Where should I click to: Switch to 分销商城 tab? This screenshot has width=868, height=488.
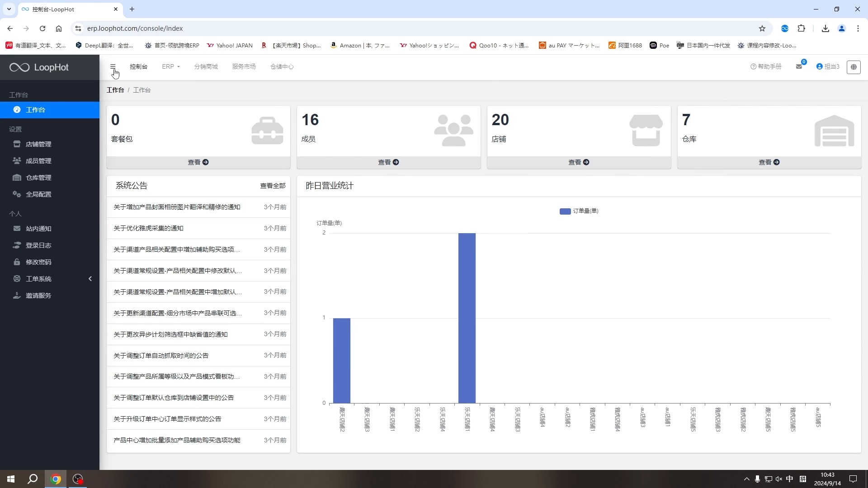[x=206, y=66]
